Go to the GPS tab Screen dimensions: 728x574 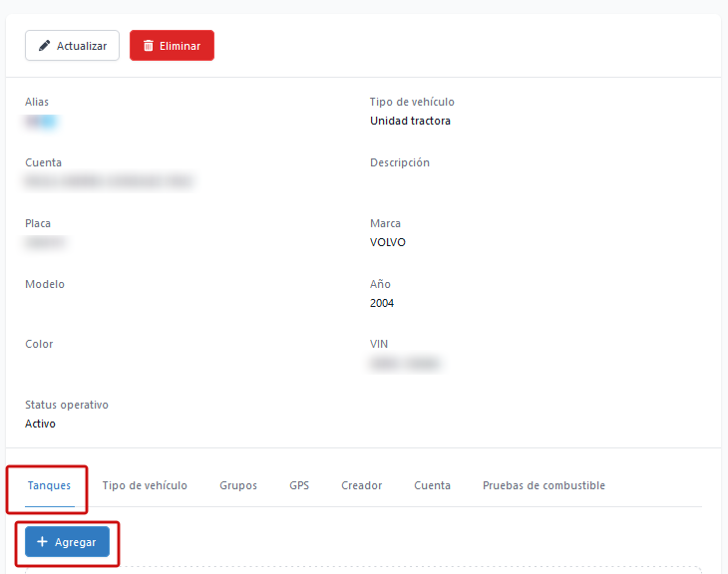299,485
